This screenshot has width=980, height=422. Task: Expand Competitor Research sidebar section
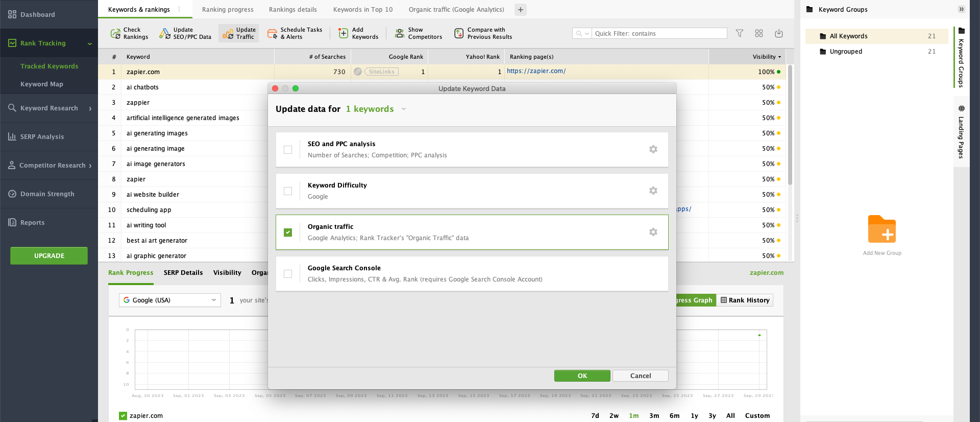(90, 166)
